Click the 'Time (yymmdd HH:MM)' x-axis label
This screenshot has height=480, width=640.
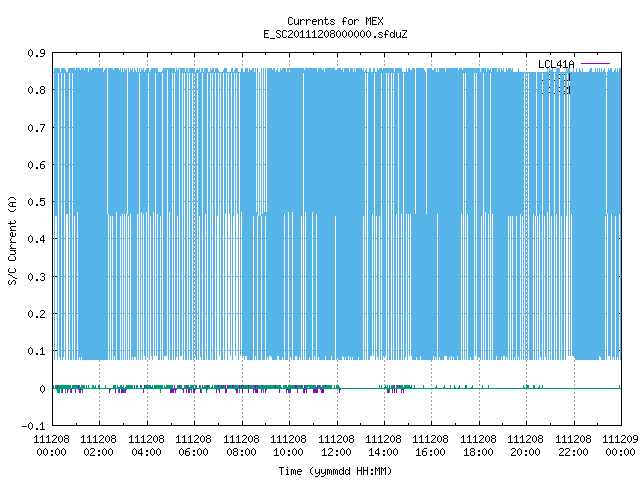335,471
